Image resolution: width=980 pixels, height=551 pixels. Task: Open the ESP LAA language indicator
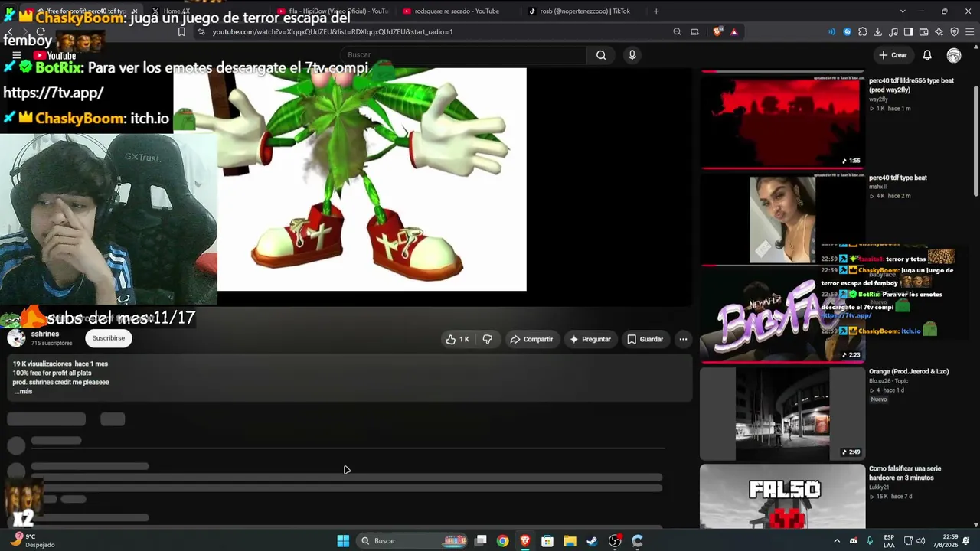pos(890,541)
